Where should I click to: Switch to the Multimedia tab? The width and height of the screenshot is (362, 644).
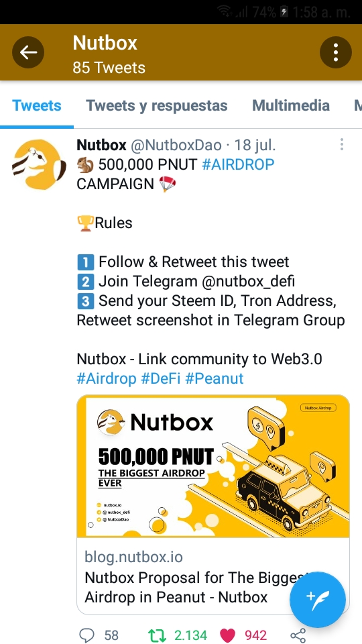(x=290, y=105)
